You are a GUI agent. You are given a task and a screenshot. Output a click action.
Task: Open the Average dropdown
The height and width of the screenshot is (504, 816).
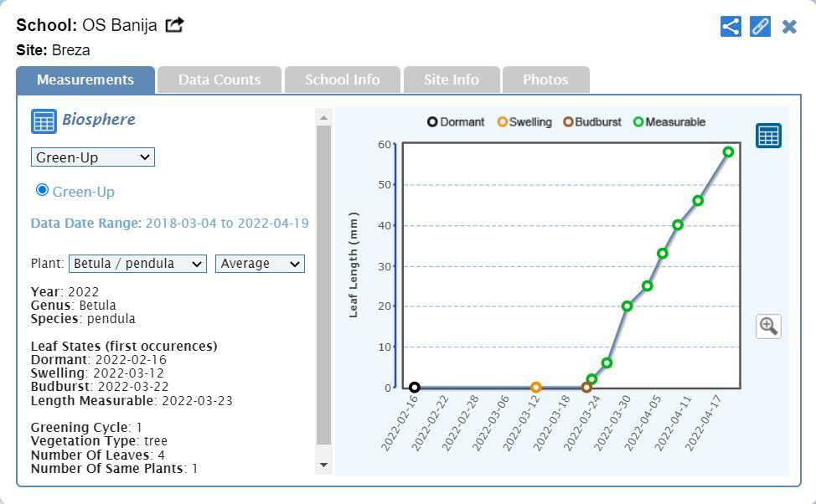(260, 264)
